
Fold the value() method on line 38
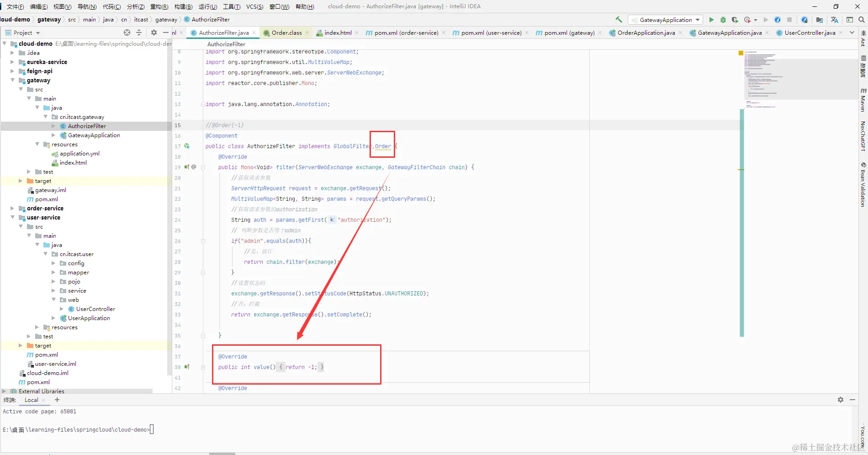(x=203, y=367)
